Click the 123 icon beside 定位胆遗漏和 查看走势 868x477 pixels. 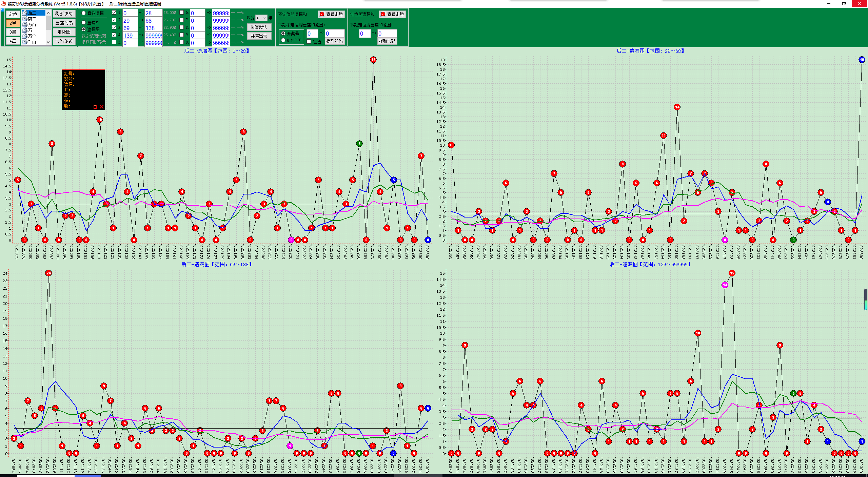tap(383, 14)
